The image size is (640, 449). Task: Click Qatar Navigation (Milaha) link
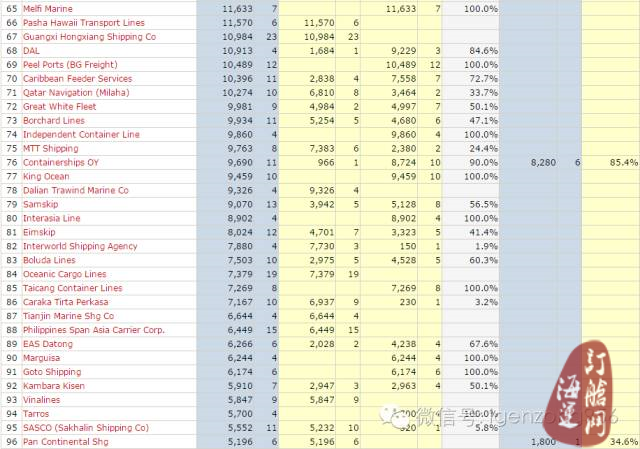pos(76,92)
